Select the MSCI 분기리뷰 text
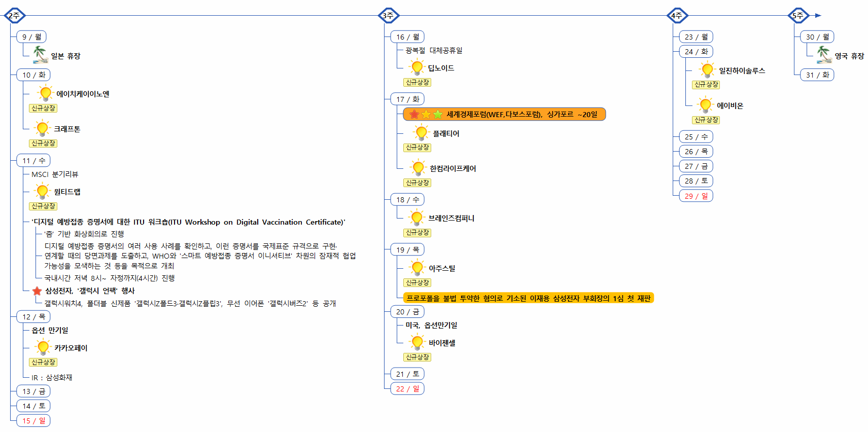This screenshot has height=432, width=868. 55,174
